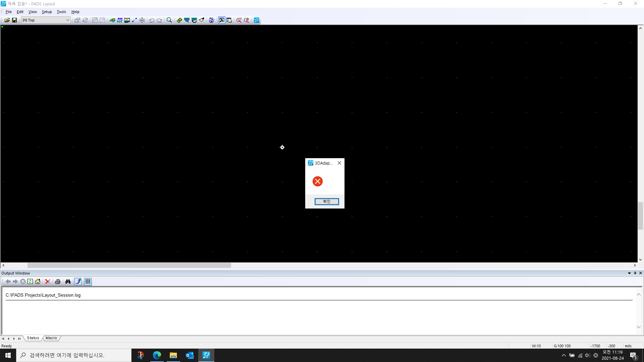Switch to the Macro tab
The image size is (644, 362).
[x=51, y=338]
